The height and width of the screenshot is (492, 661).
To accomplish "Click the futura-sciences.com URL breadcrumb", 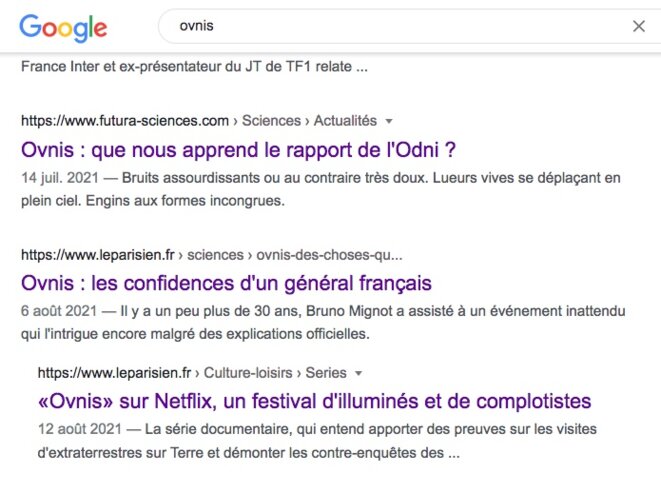I will coord(125,121).
